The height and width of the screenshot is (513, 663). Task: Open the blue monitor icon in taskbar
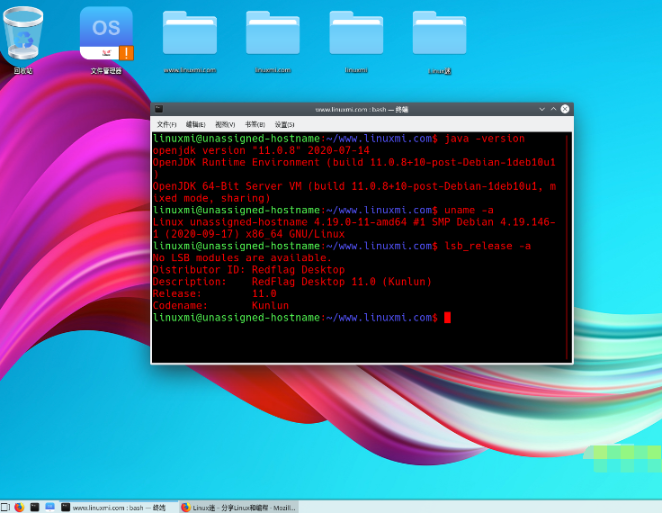click(50, 507)
